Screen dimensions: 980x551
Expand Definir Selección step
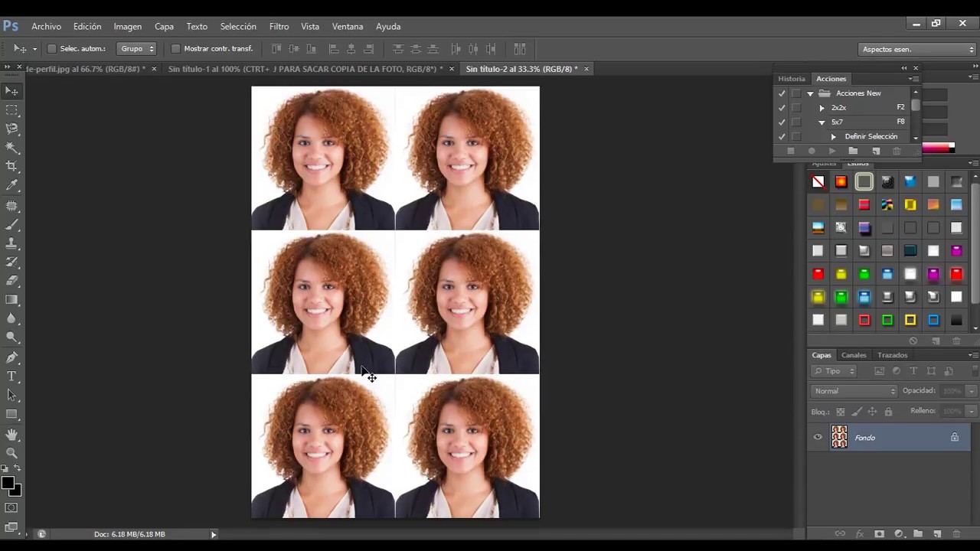[x=834, y=137]
